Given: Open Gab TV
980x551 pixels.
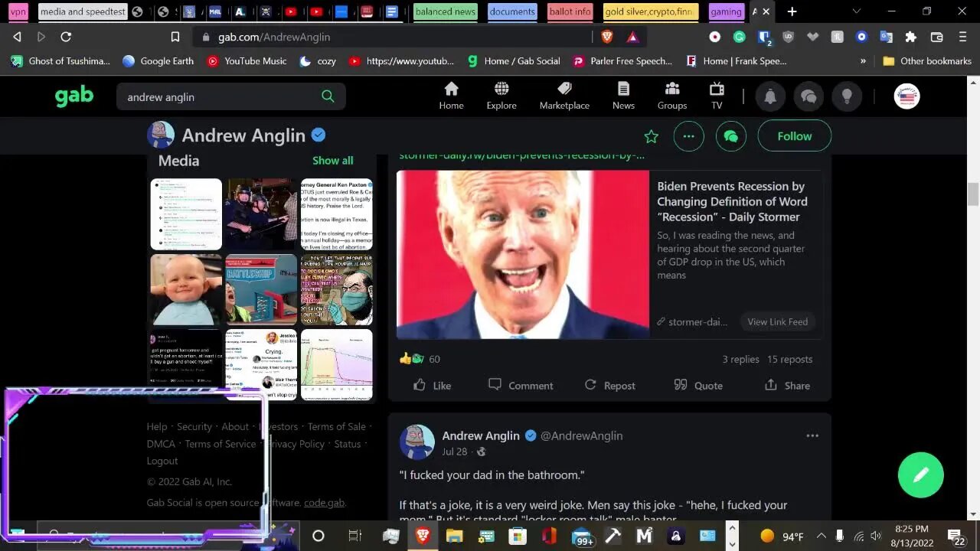Looking at the screenshot, I should pyautogui.click(x=717, y=96).
